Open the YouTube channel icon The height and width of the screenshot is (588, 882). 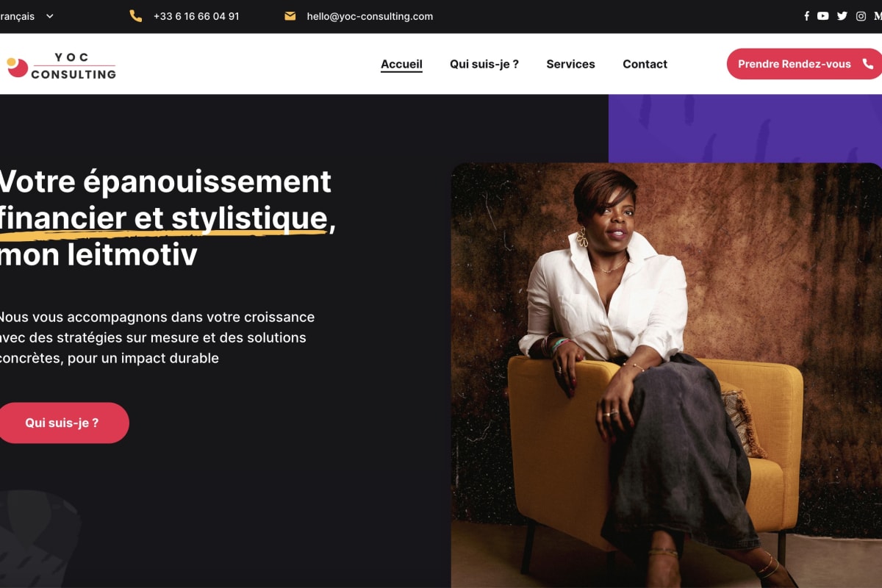click(822, 16)
